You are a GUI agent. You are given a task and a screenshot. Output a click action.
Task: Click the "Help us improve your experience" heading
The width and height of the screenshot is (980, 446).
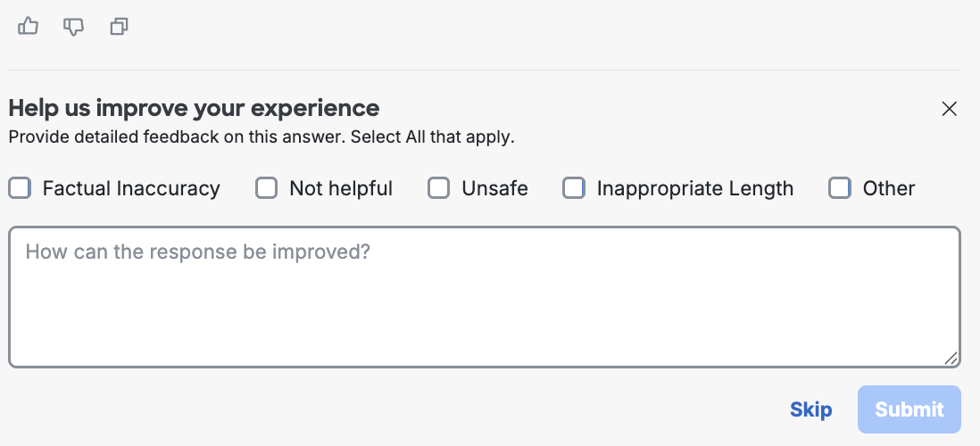(x=194, y=109)
